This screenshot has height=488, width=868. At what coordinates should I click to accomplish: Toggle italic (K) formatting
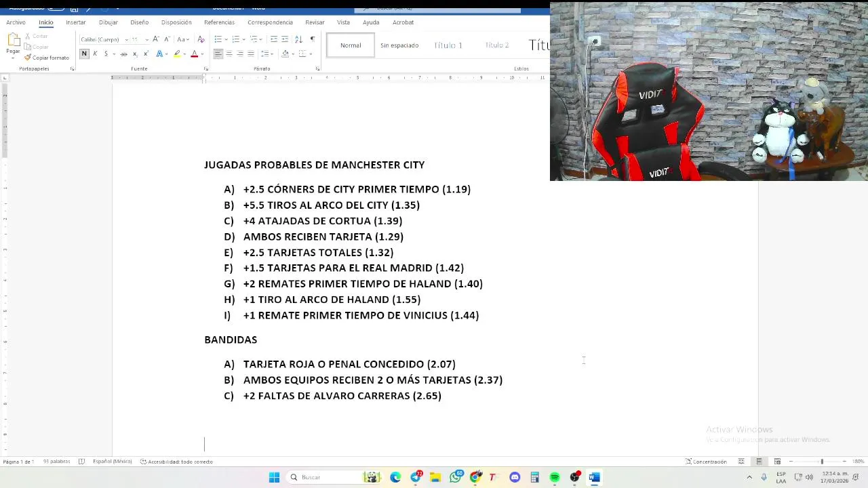pos(95,54)
